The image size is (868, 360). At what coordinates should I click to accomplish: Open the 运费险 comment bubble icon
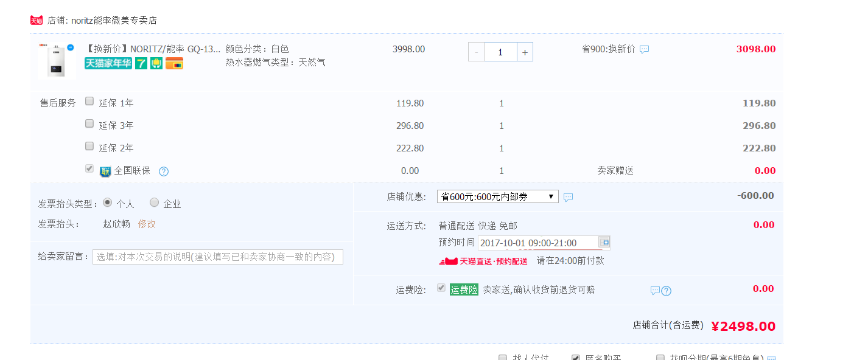coord(655,291)
